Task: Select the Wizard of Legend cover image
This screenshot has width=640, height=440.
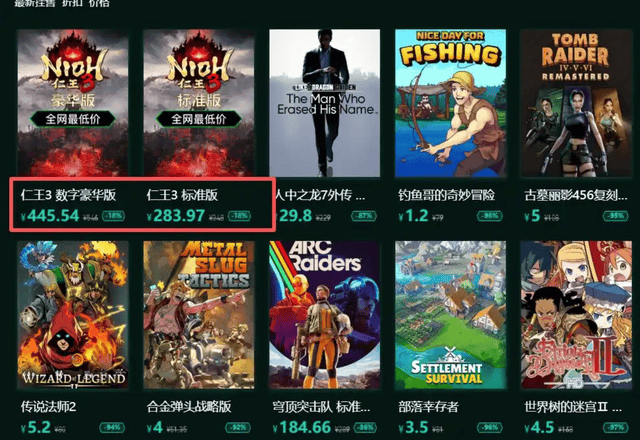Action: [x=73, y=315]
